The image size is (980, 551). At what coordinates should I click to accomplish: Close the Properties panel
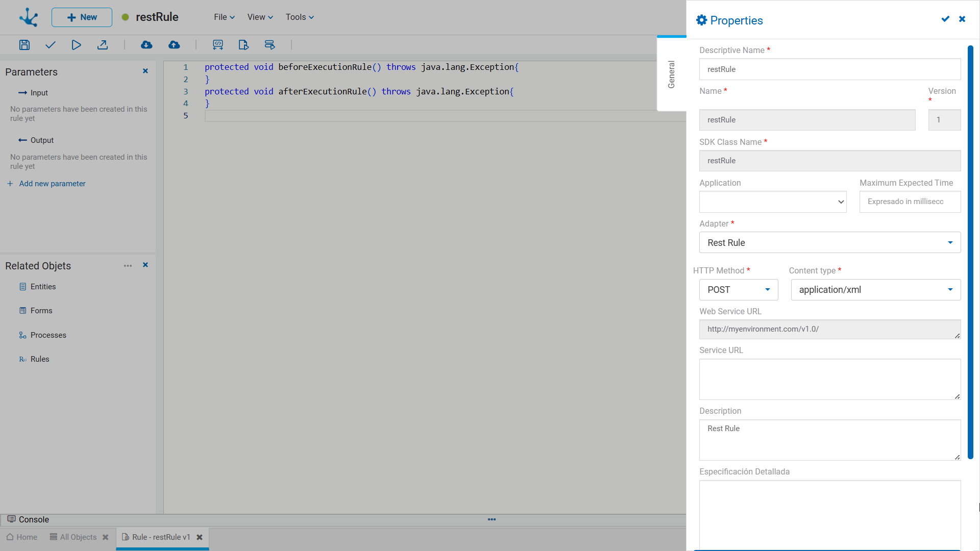(962, 19)
